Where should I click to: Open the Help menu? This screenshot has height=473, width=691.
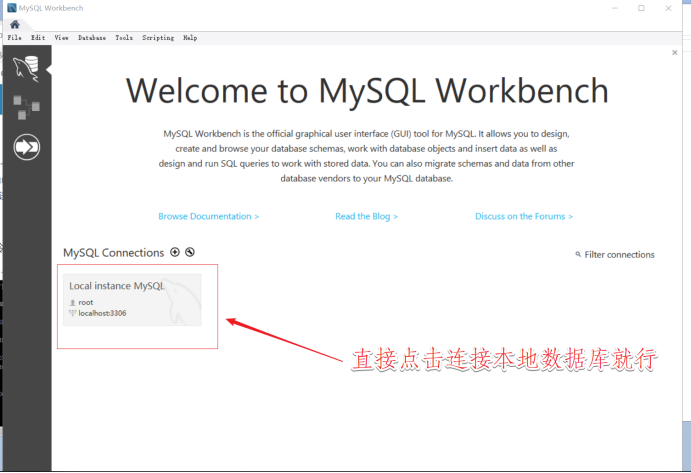click(x=190, y=38)
